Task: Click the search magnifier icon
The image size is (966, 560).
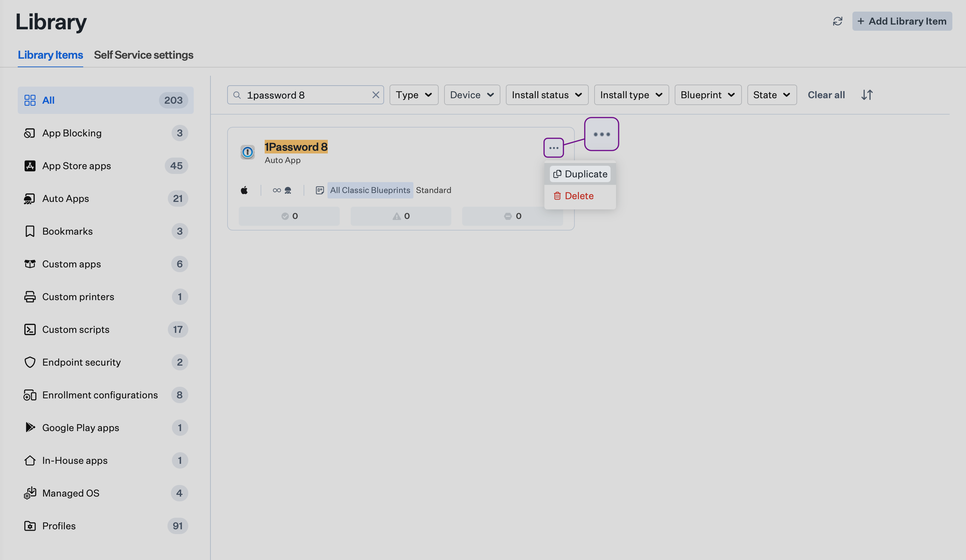Action: click(x=237, y=95)
